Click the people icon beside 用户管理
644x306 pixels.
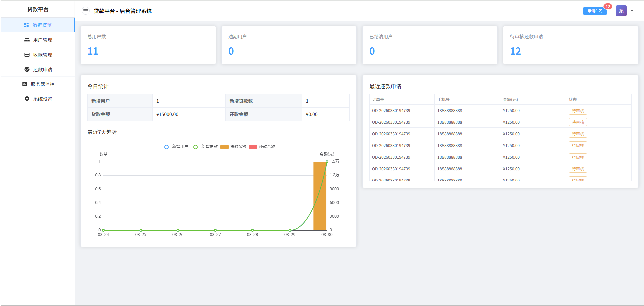coord(27,40)
